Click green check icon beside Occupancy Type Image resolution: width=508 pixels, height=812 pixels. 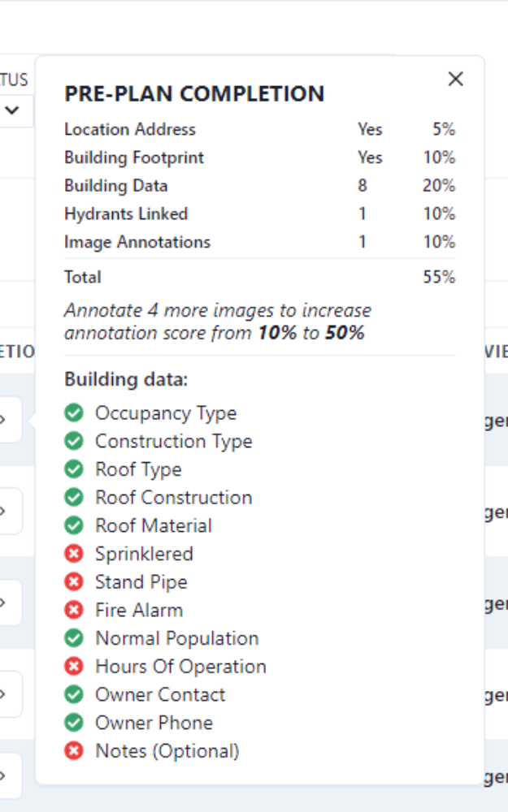pos(74,412)
